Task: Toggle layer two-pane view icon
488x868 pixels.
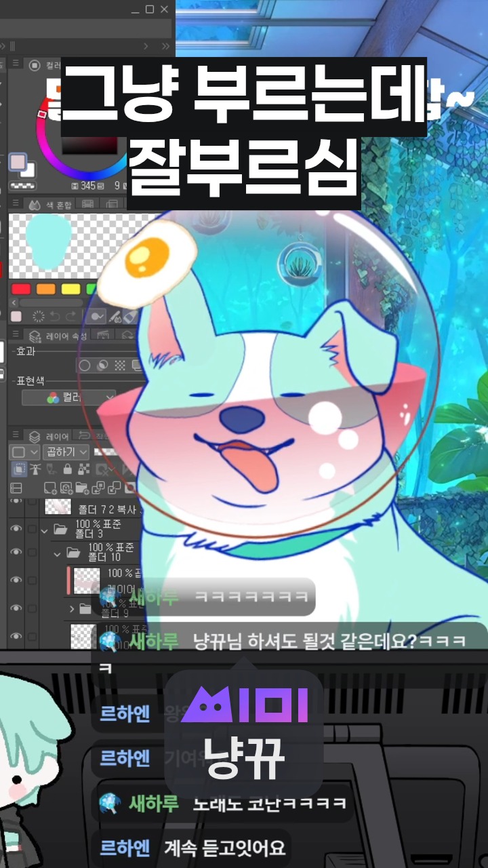Action: pyautogui.click(x=16, y=488)
